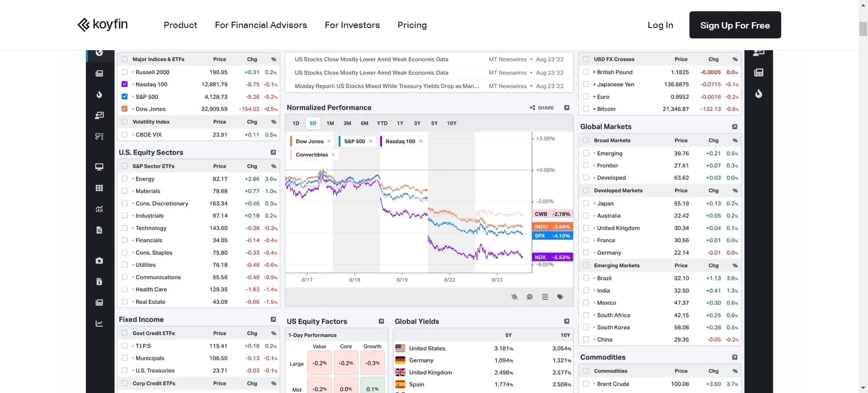868x393 pixels.
Task: Open the chart legend list icon
Action: pos(545,297)
